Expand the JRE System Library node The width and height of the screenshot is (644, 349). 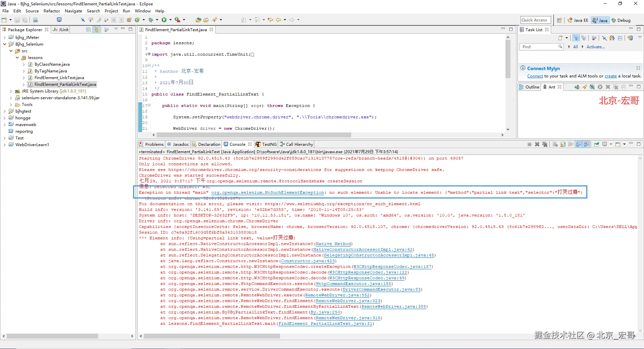[x=11, y=91]
